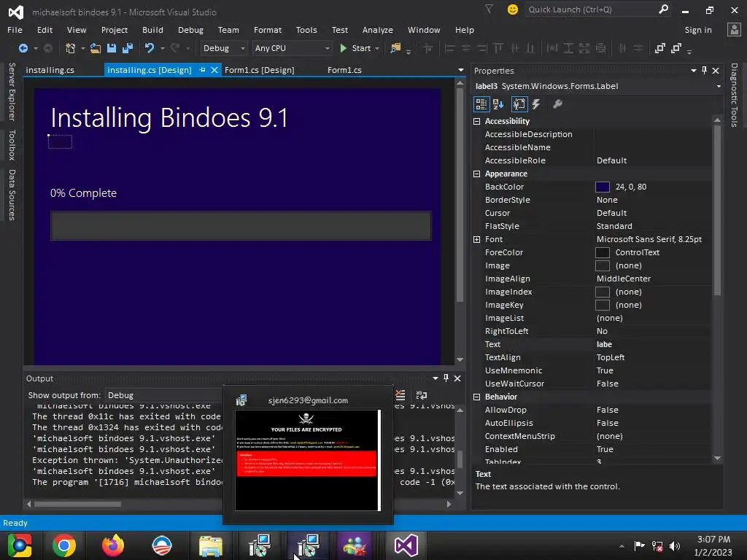Expand the Font property node
The height and width of the screenshot is (560, 747).
[x=476, y=239]
